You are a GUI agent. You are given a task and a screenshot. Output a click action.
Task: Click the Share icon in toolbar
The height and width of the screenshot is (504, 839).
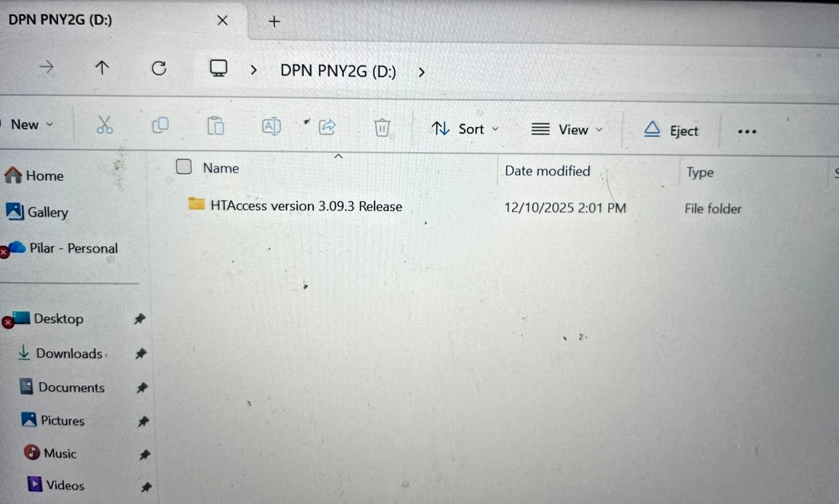click(327, 127)
